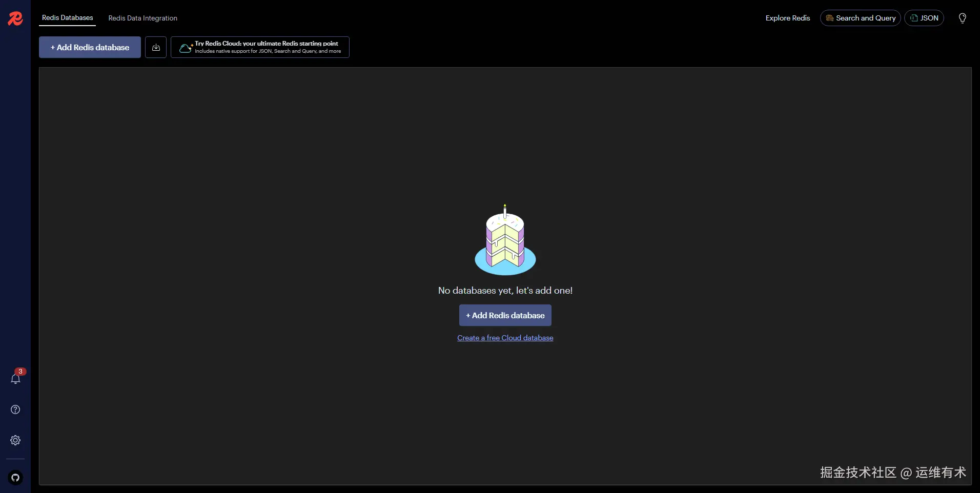Screen dimensions: 980x493
Task: Open the JSON capability button
Action: click(x=925, y=18)
